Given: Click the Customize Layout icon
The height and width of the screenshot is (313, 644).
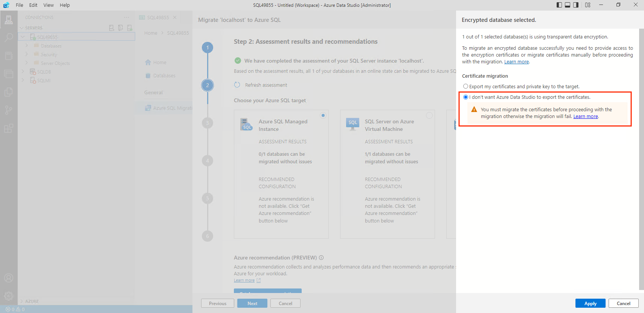Looking at the screenshot, I should click(588, 5).
